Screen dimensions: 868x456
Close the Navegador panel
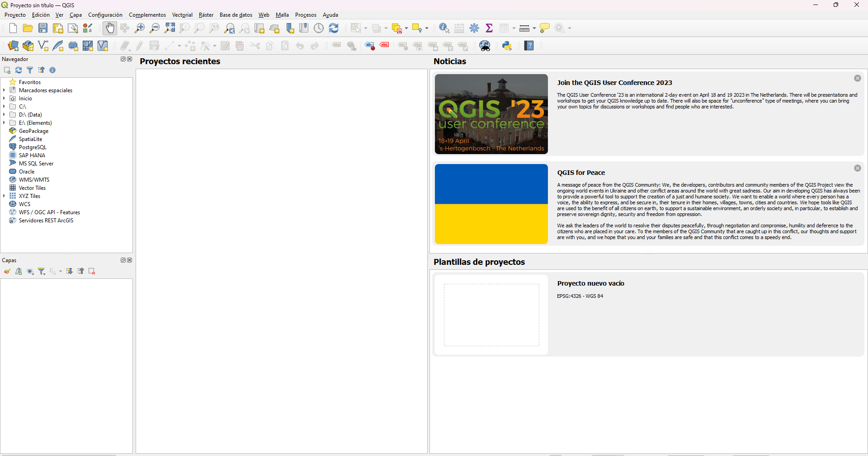(130, 59)
